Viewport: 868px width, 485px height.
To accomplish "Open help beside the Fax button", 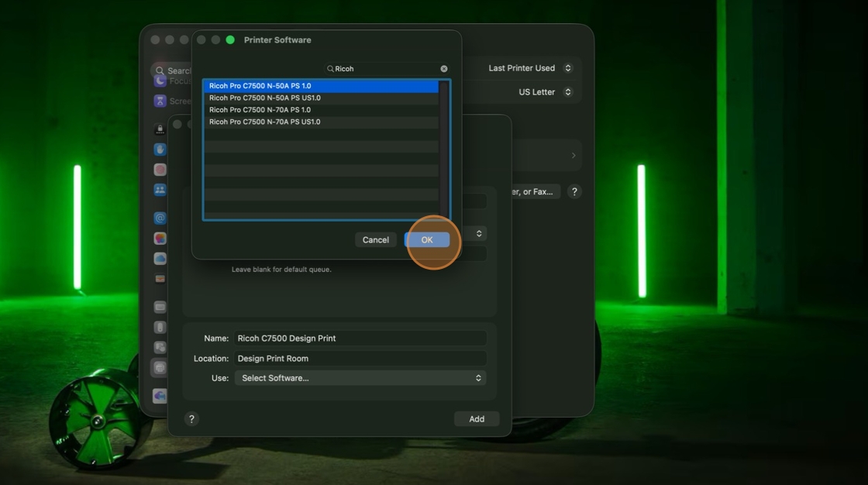I will pyautogui.click(x=574, y=191).
